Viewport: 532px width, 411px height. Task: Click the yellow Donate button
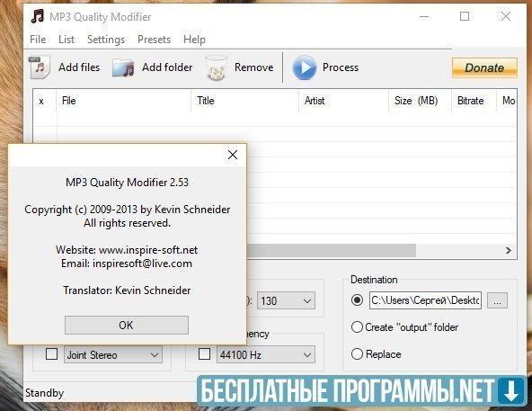click(484, 67)
